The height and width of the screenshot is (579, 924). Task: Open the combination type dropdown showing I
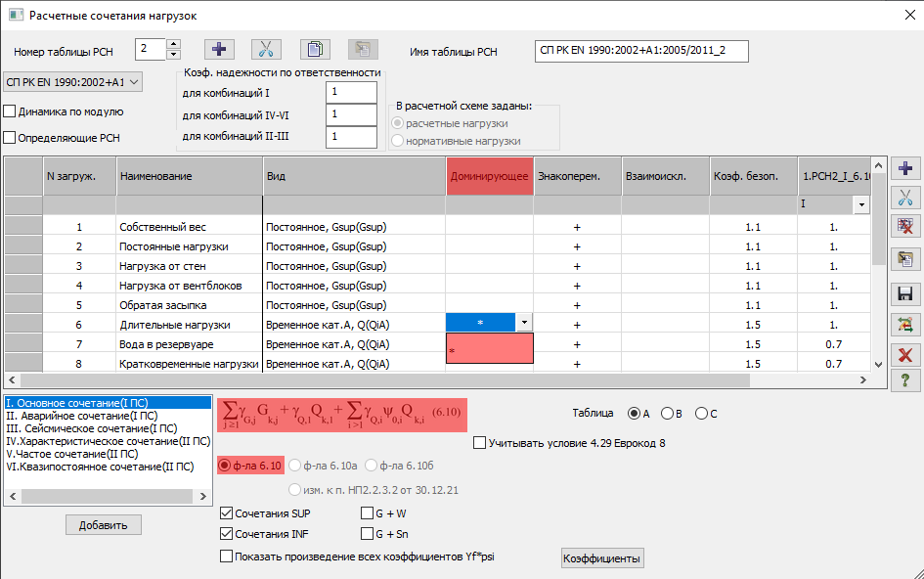pos(861,205)
